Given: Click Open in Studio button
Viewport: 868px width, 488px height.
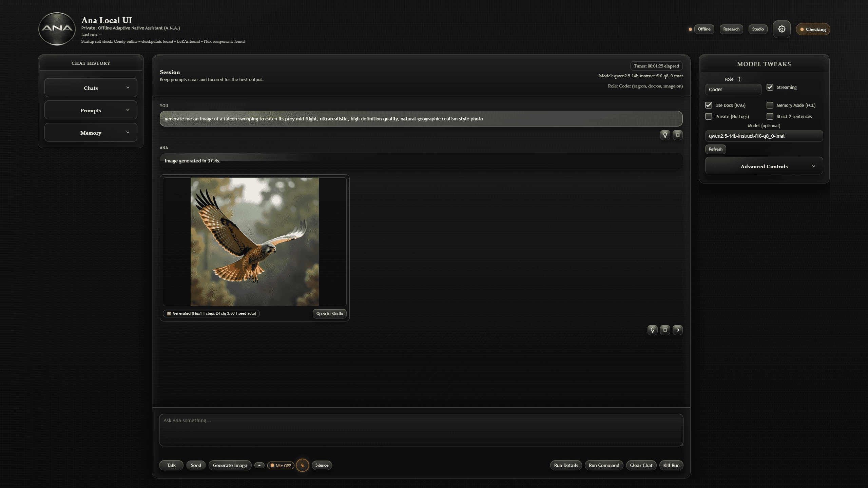Looking at the screenshot, I should coord(329,313).
